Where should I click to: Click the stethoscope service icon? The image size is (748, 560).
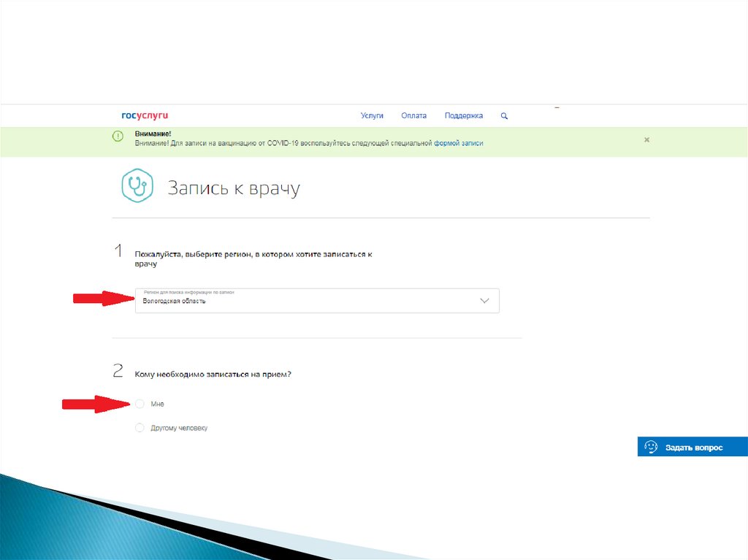137,185
